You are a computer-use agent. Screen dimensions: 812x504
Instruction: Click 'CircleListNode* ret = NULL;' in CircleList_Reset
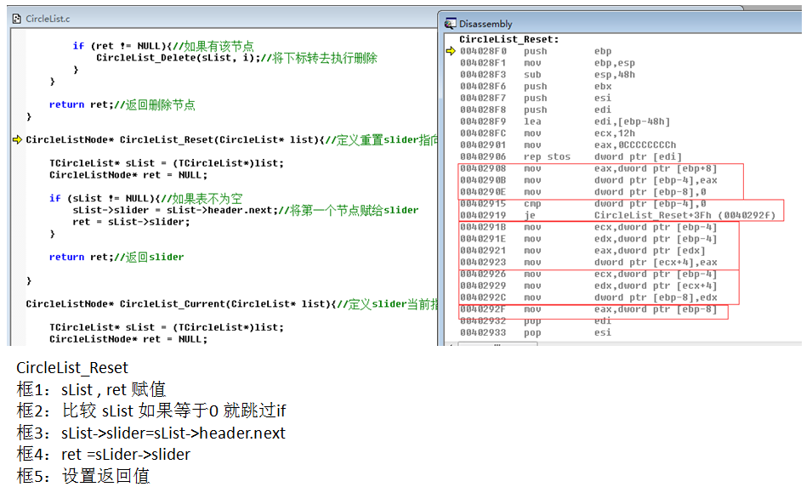(128, 175)
